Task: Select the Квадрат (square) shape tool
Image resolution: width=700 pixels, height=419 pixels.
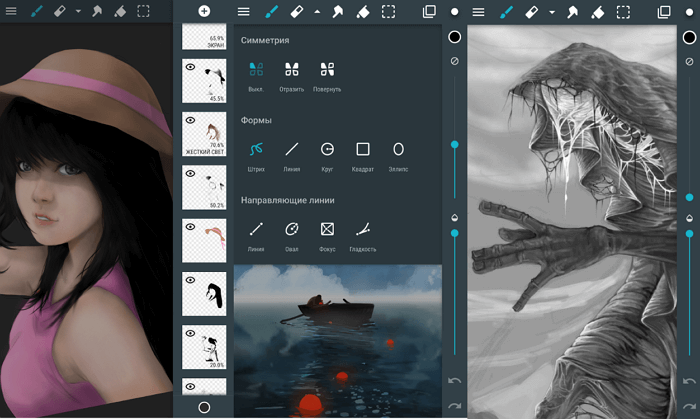Action: [363, 149]
